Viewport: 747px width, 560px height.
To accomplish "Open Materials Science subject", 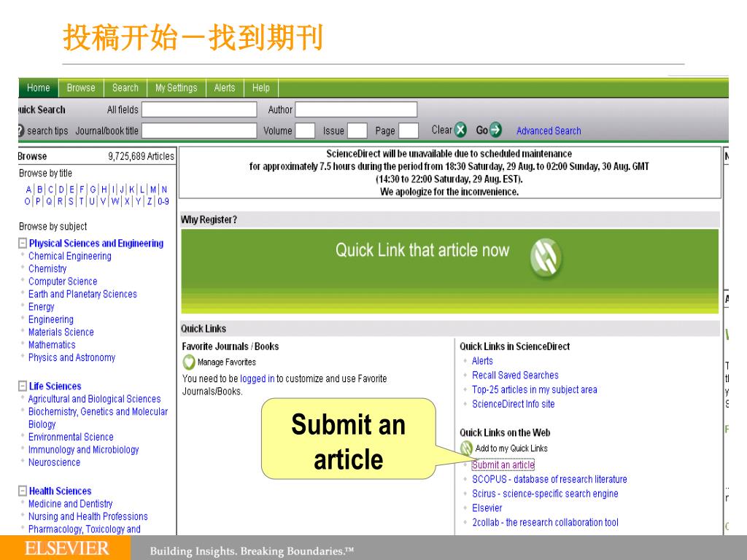I will click(x=61, y=332).
